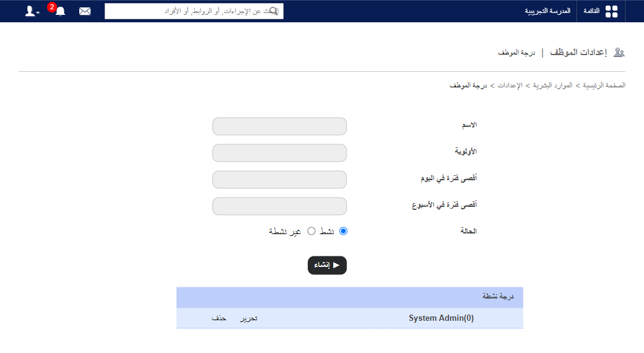Click the System Admin(0) entry
644x353 pixels.
(441, 318)
